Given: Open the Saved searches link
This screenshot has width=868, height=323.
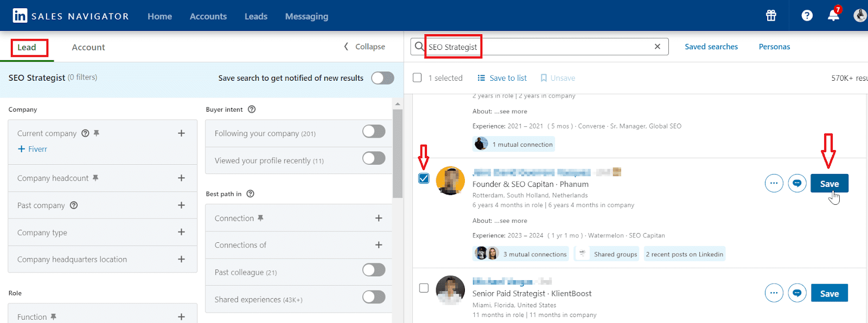Looking at the screenshot, I should pyautogui.click(x=711, y=47).
